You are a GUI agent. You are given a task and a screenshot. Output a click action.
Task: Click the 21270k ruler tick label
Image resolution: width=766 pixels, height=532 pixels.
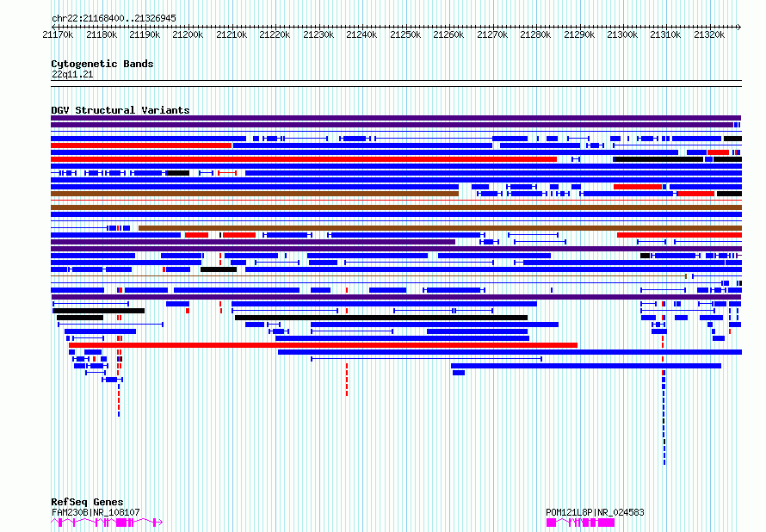492,34
